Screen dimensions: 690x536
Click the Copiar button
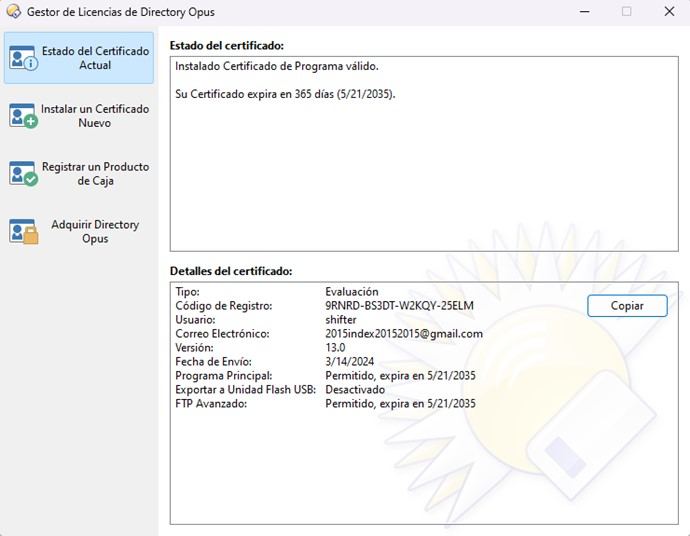tap(627, 305)
